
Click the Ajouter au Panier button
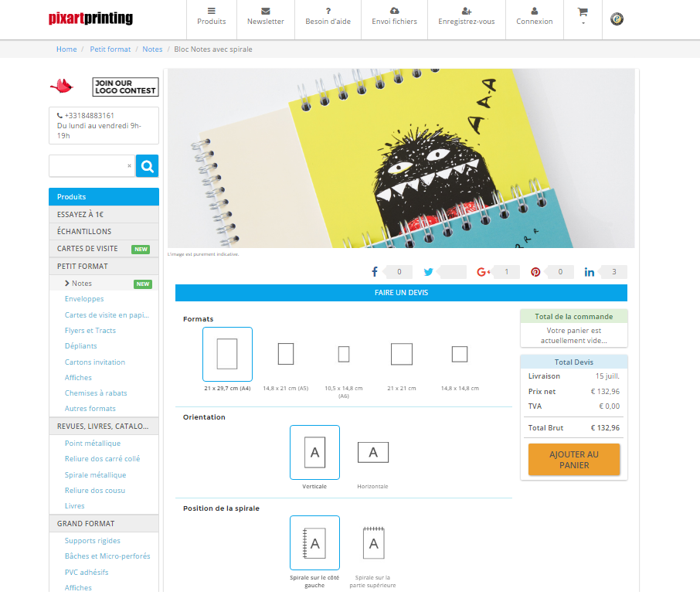(574, 461)
